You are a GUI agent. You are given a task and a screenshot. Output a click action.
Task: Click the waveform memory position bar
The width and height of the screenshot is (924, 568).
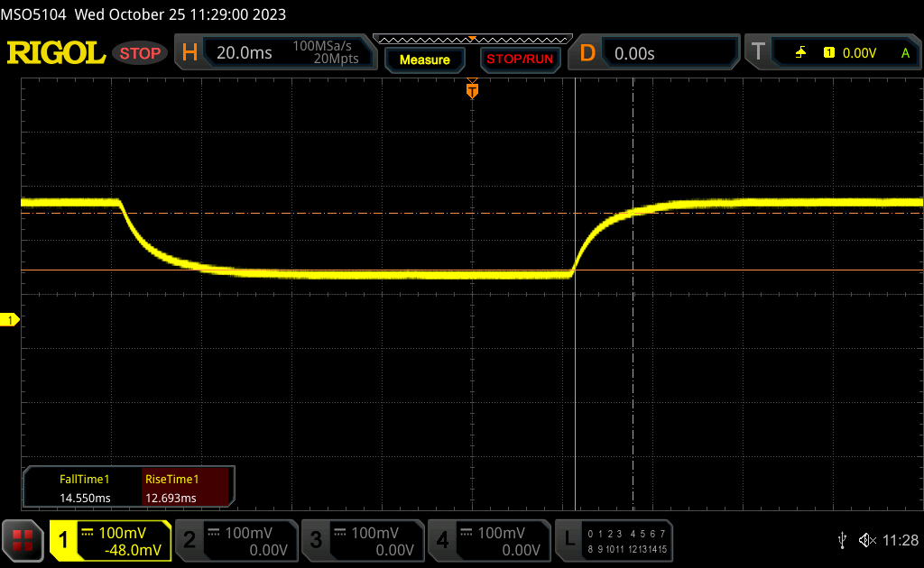pos(473,40)
